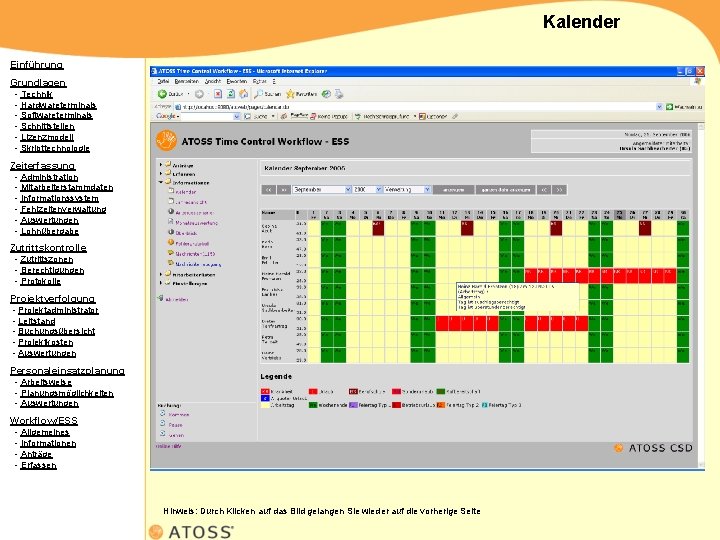The image size is (720, 540).
Task: Open the Hardwareterminals link
Action: (x=58, y=105)
